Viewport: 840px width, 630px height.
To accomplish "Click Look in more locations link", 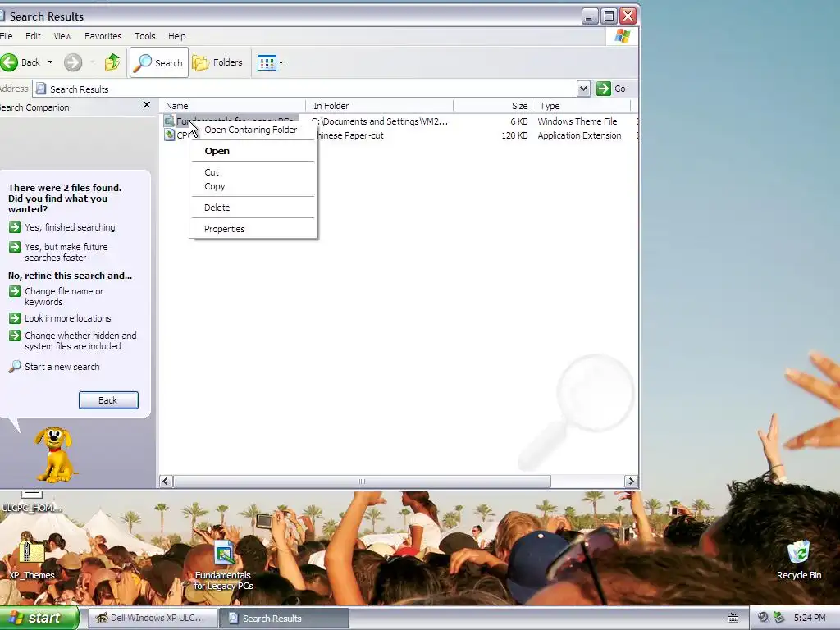I will point(67,318).
